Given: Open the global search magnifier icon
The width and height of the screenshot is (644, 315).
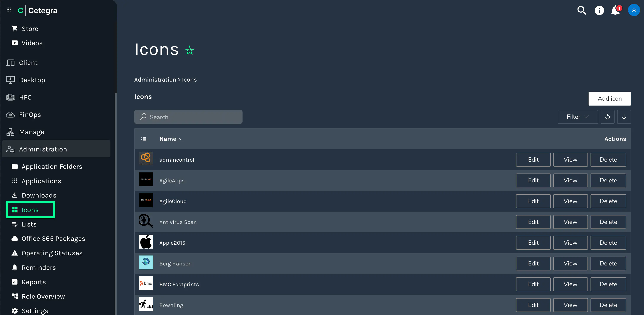Looking at the screenshot, I should (x=581, y=10).
